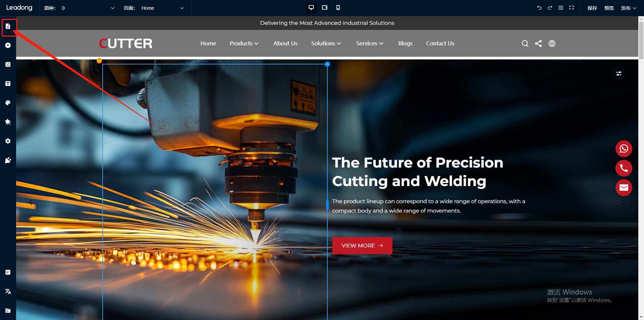Open banner settings sliders icon

(x=619, y=74)
